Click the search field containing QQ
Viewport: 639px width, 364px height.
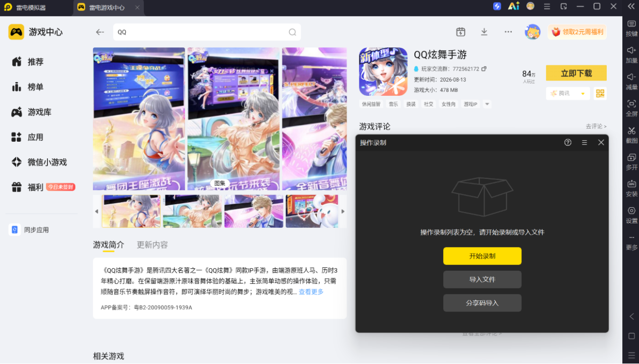coord(207,32)
